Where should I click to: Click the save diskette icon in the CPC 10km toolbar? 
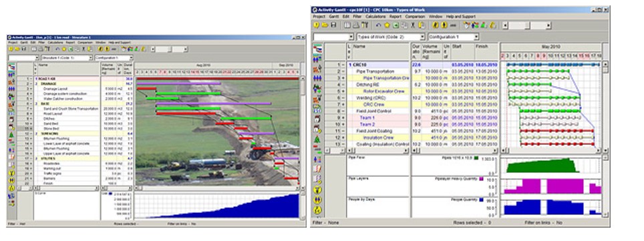click(333, 25)
